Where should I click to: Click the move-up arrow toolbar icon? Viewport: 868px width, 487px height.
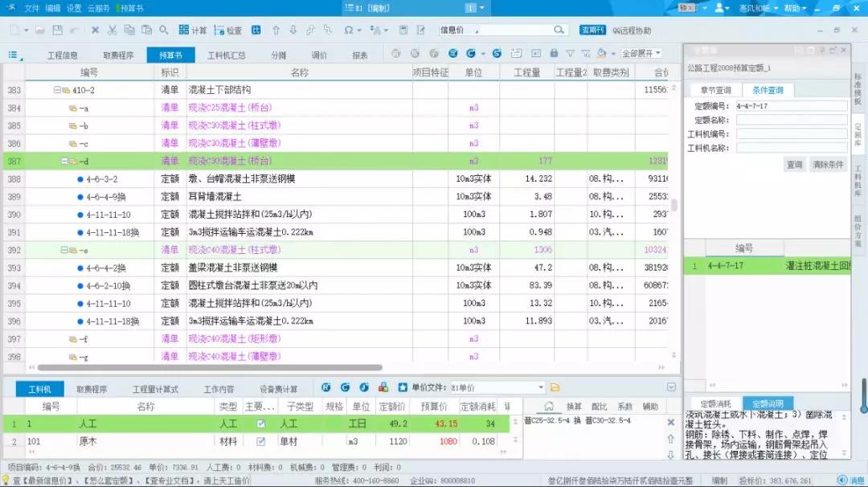click(x=276, y=31)
